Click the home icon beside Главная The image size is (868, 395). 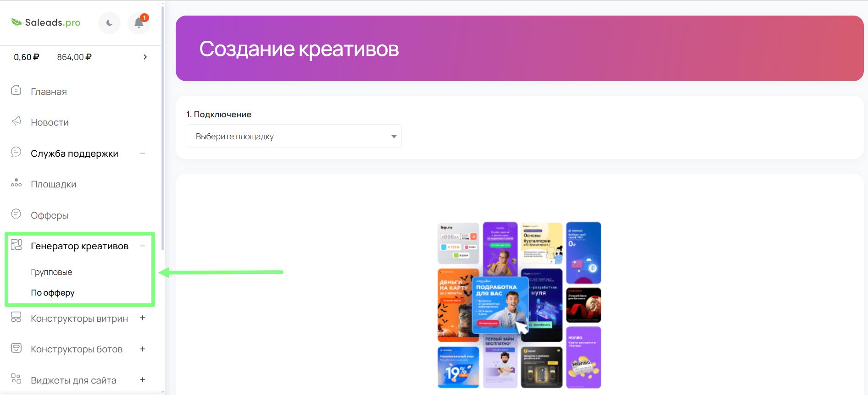[x=16, y=90]
